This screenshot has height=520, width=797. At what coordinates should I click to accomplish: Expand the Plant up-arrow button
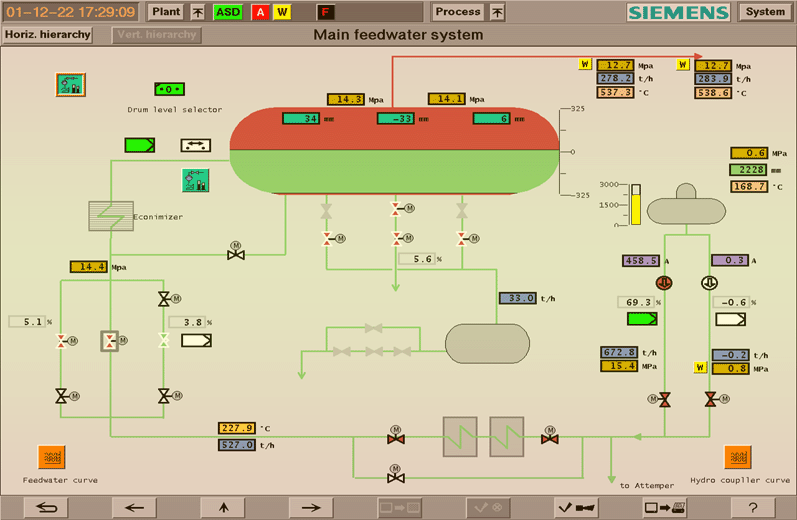pos(197,12)
